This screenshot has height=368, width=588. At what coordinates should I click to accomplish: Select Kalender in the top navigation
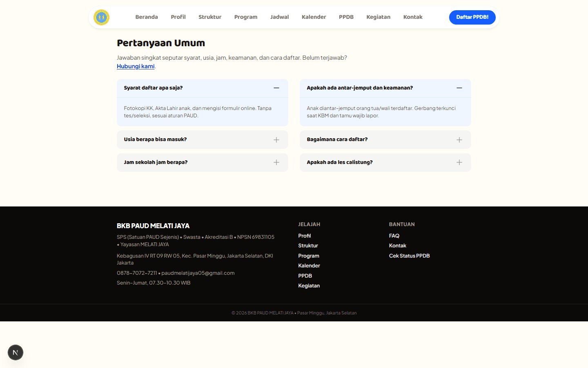pos(314,17)
